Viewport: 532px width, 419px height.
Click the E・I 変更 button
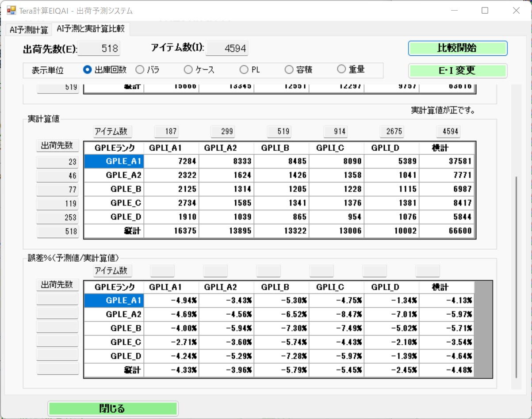click(458, 71)
